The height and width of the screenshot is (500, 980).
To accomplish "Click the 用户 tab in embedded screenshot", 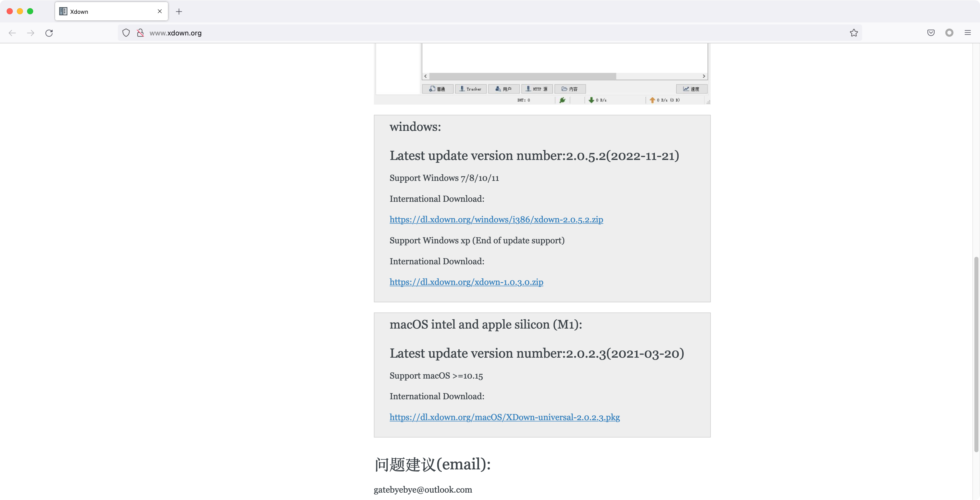I will (x=504, y=89).
